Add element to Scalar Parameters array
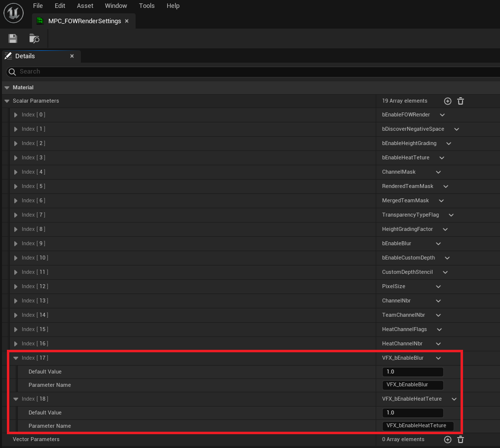This screenshot has height=448, width=500. pyautogui.click(x=448, y=101)
